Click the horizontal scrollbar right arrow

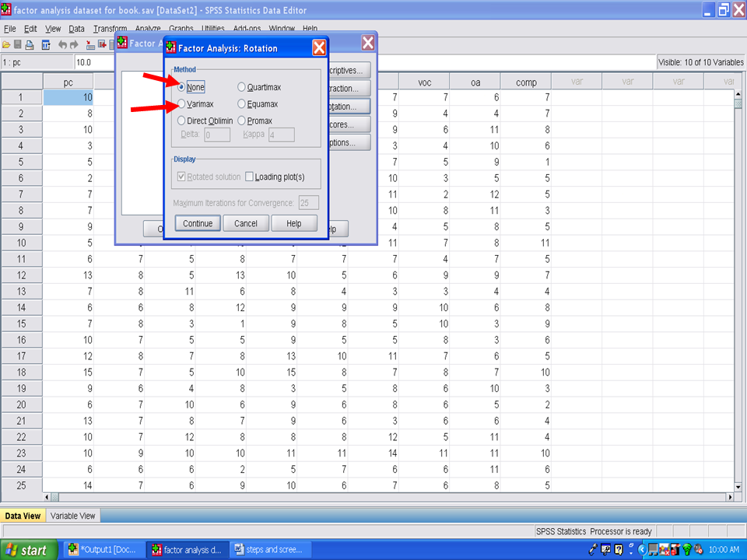click(729, 497)
